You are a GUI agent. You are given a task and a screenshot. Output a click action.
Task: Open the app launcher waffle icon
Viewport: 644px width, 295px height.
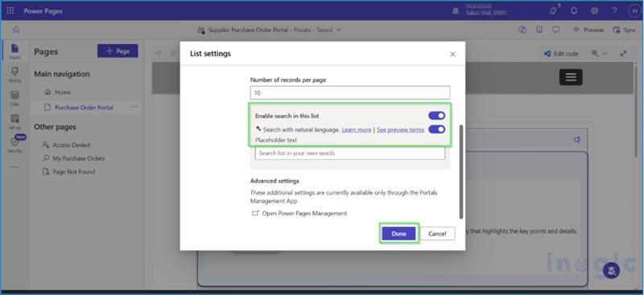10,11
